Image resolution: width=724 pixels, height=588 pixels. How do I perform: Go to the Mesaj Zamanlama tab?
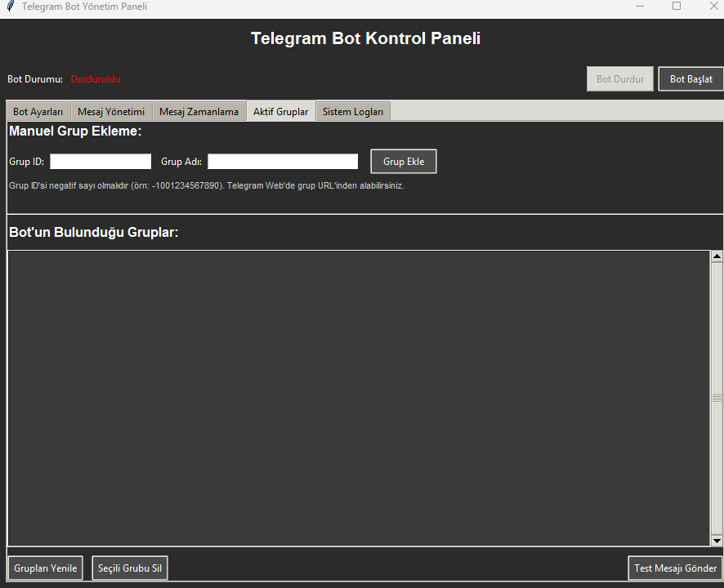pos(199,112)
